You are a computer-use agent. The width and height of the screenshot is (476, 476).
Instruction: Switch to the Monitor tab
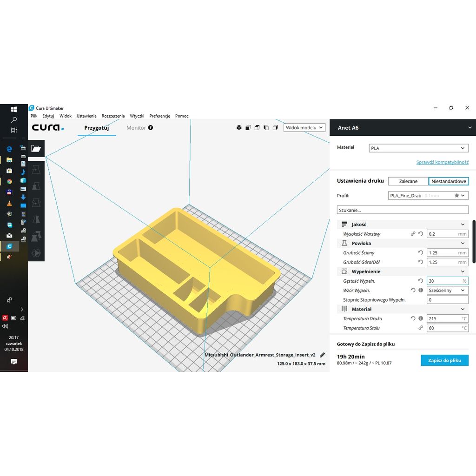click(x=136, y=128)
